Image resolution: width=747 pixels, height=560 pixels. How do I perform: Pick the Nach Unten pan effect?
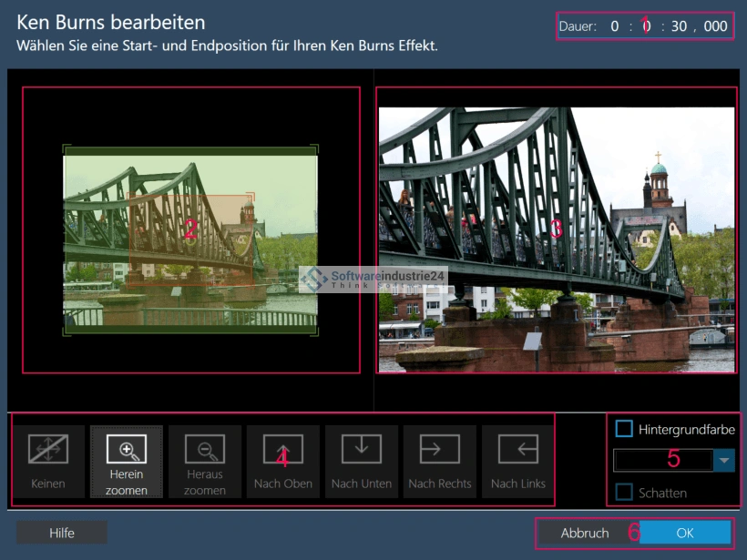[362, 461]
